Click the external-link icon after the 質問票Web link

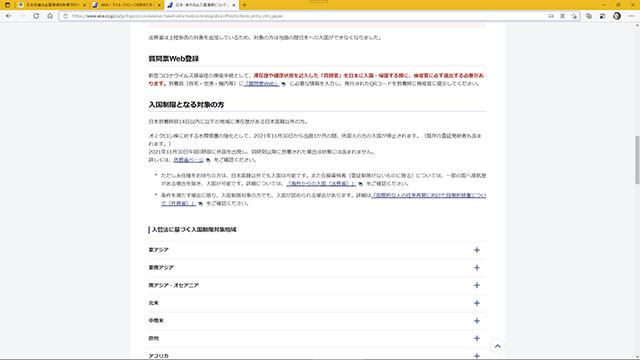tap(284, 84)
